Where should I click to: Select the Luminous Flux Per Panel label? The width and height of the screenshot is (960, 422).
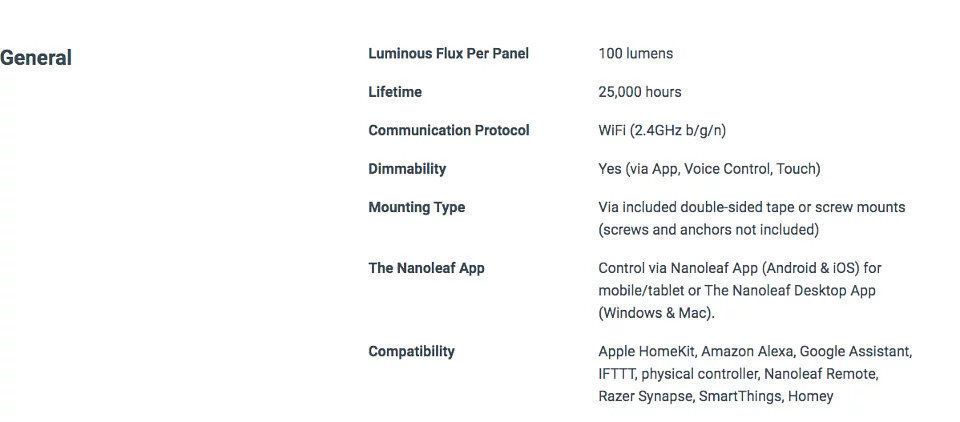point(448,54)
